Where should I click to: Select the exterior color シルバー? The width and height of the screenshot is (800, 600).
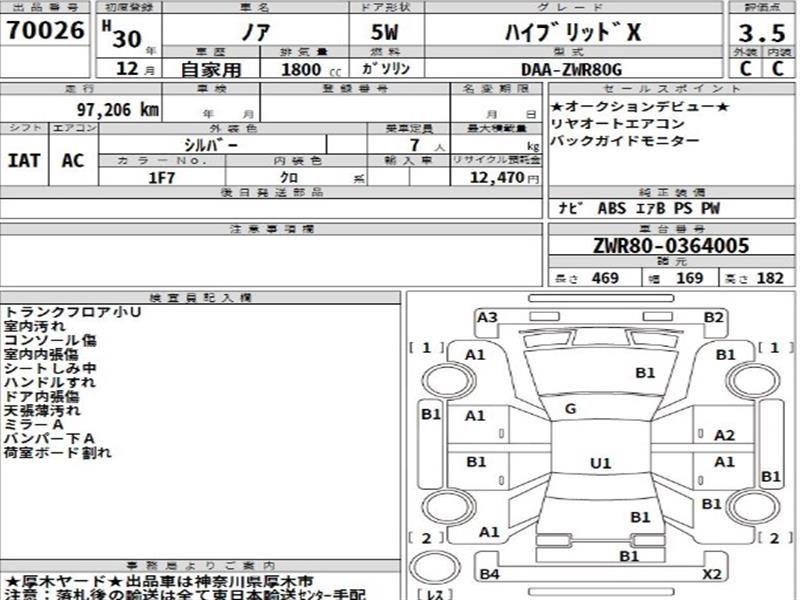[x=211, y=145]
